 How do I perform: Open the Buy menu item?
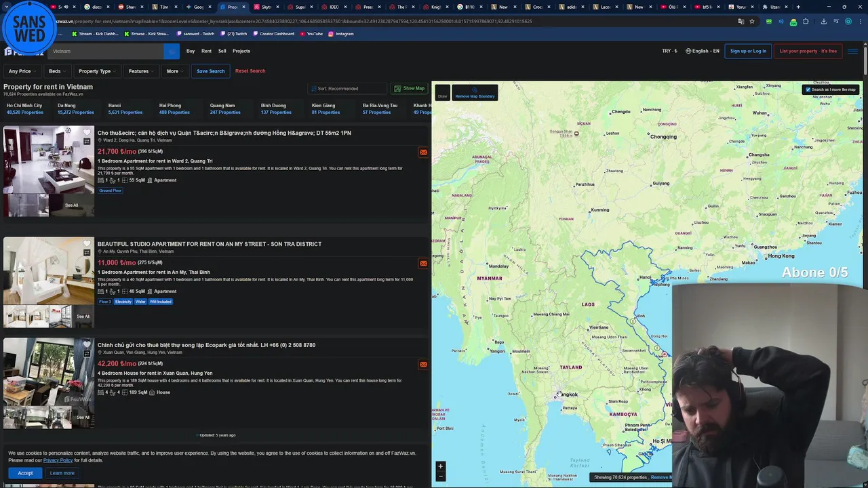click(191, 51)
